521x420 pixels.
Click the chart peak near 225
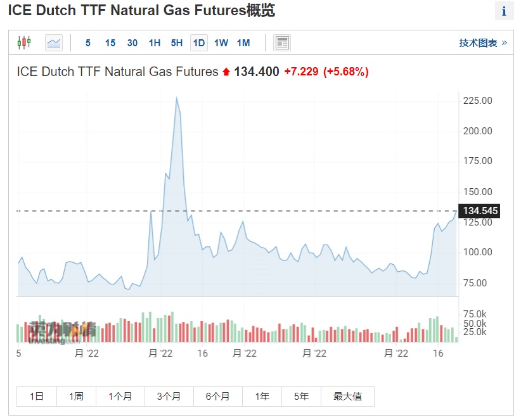tap(176, 98)
